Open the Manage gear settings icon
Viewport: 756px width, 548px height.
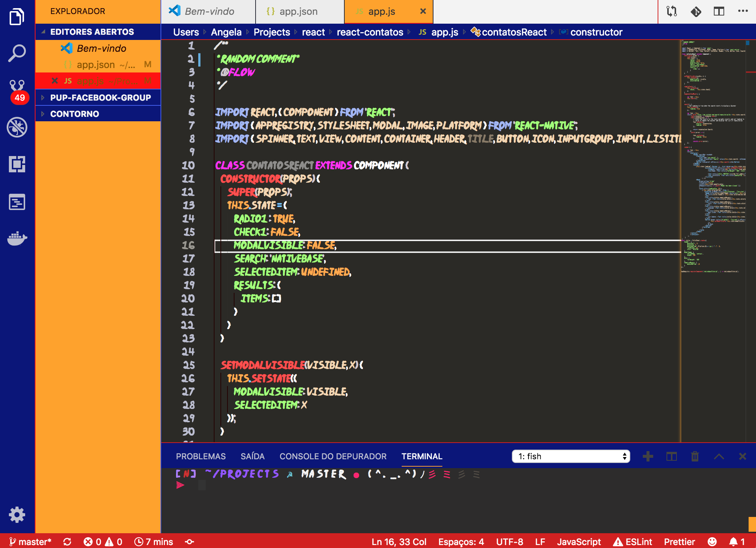pyautogui.click(x=17, y=514)
